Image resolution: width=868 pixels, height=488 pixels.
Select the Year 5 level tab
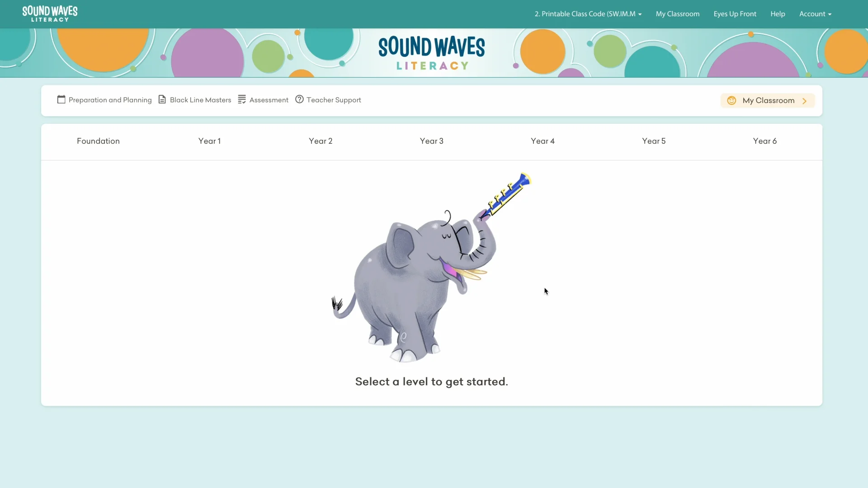click(x=654, y=141)
